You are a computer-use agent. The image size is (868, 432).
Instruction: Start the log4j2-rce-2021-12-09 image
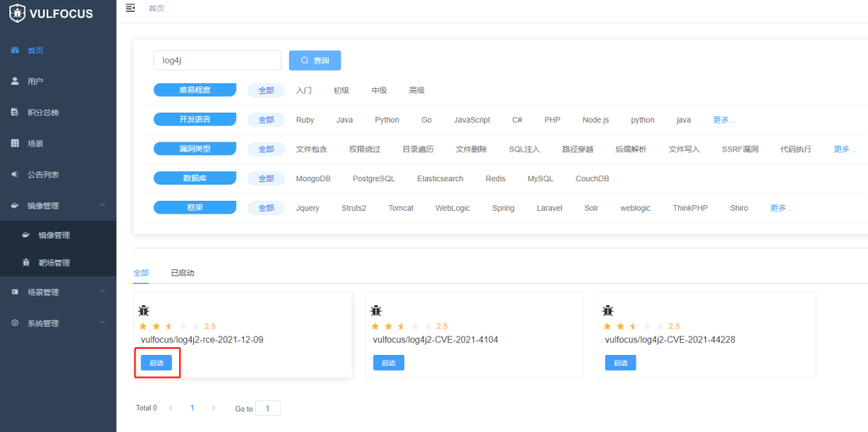(156, 363)
